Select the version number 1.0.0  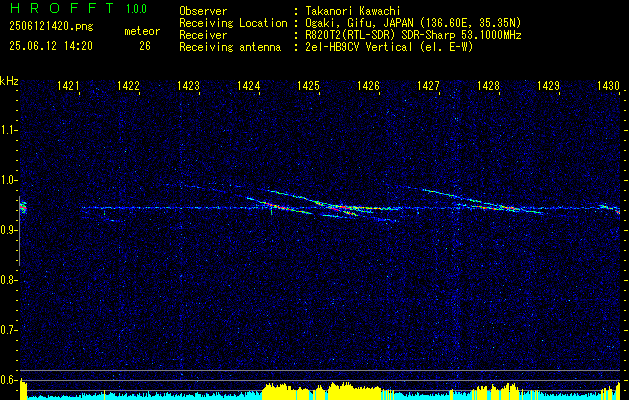click(136, 9)
